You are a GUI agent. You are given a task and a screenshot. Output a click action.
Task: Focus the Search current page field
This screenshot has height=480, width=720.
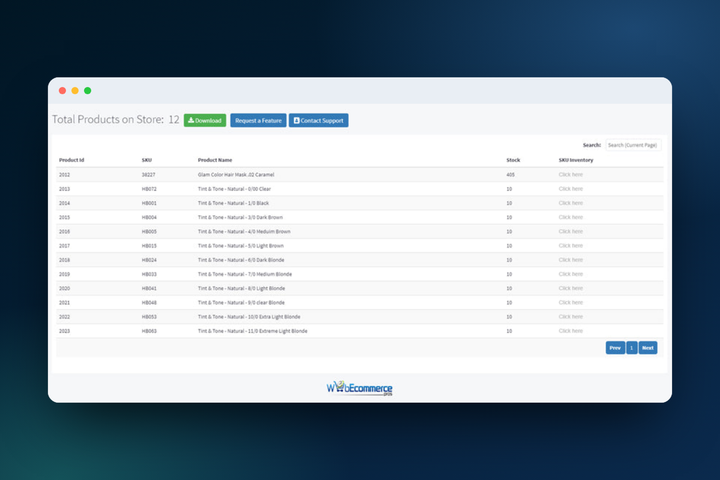click(633, 145)
